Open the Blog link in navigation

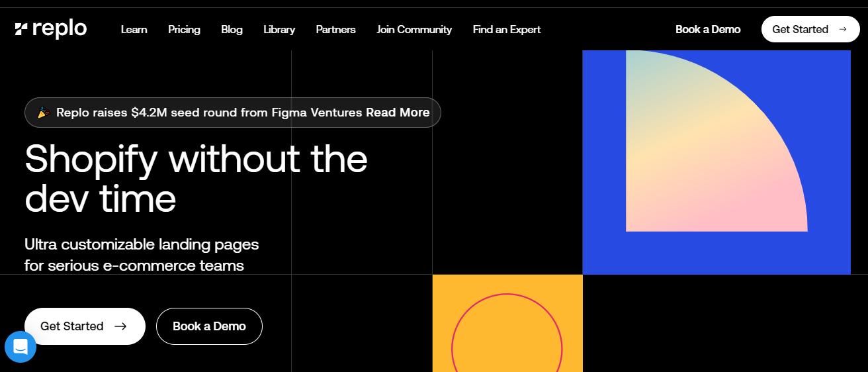pyautogui.click(x=232, y=29)
